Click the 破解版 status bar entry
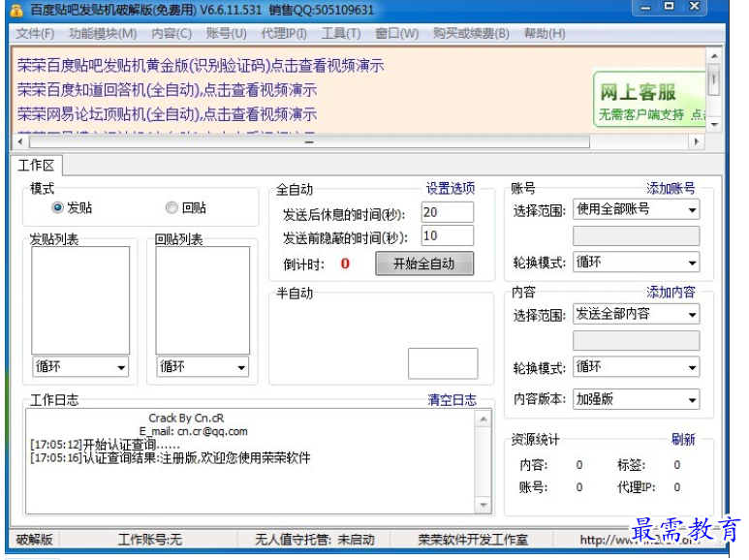Image resolution: width=749 pixels, height=560 pixels. coord(34,540)
